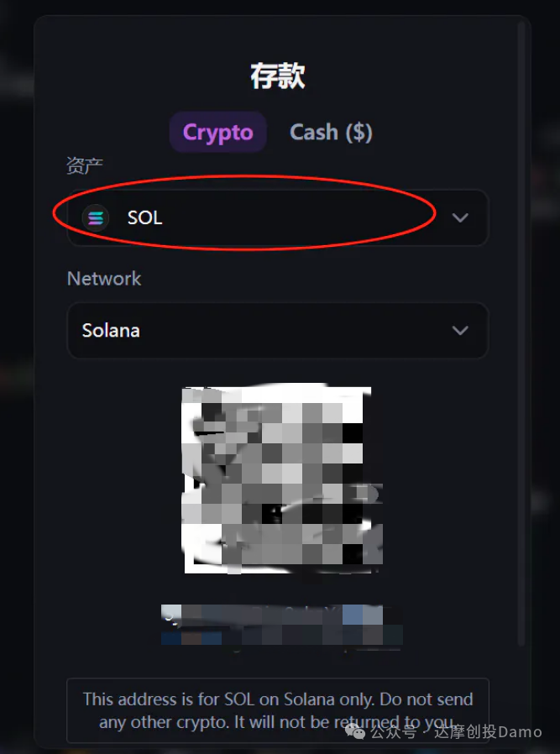Select the Solana text in the network selector
The width and height of the screenshot is (560, 754).
pyautogui.click(x=111, y=330)
